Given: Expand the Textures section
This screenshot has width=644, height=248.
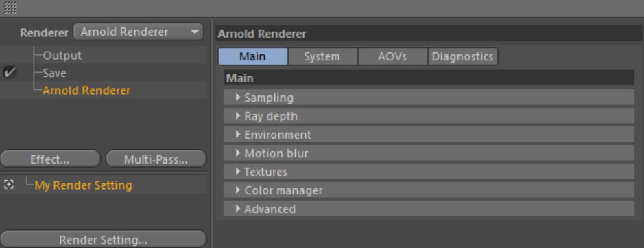Looking at the screenshot, I should [429, 172].
